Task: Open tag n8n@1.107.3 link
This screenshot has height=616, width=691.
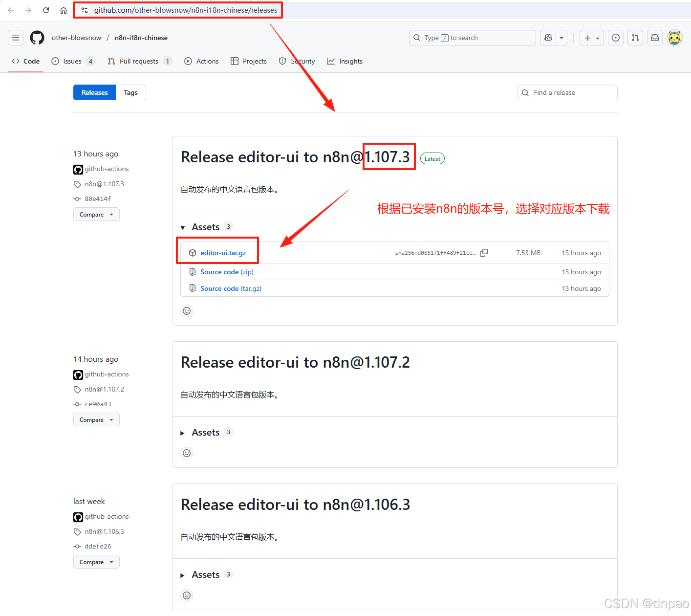Action: point(104,184)
